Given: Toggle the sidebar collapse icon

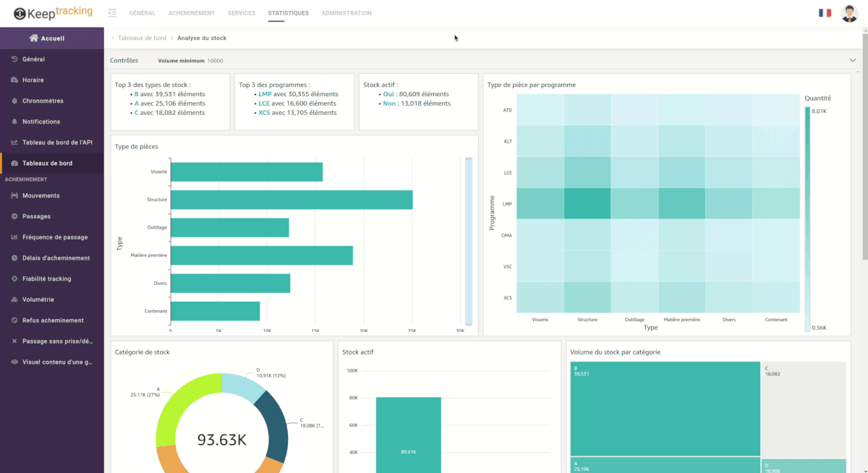Looking at the screenshot, I should (111, 12).
